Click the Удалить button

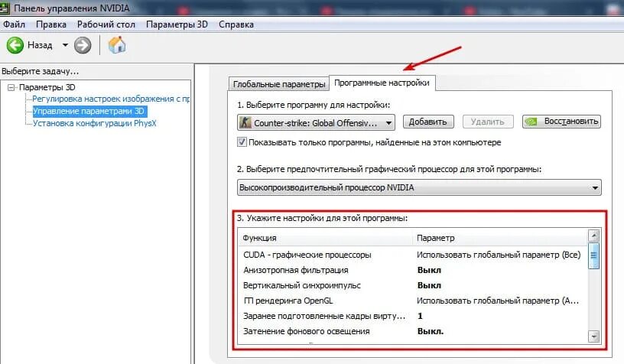click(488, 122)
